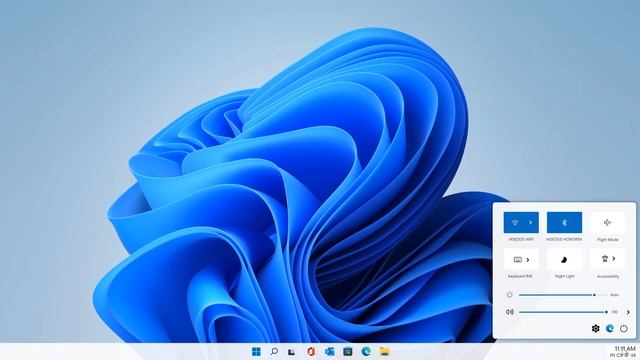The image size is (640, 360).
Task: Click the Flight Mode label
Action: tap(607, 240)
